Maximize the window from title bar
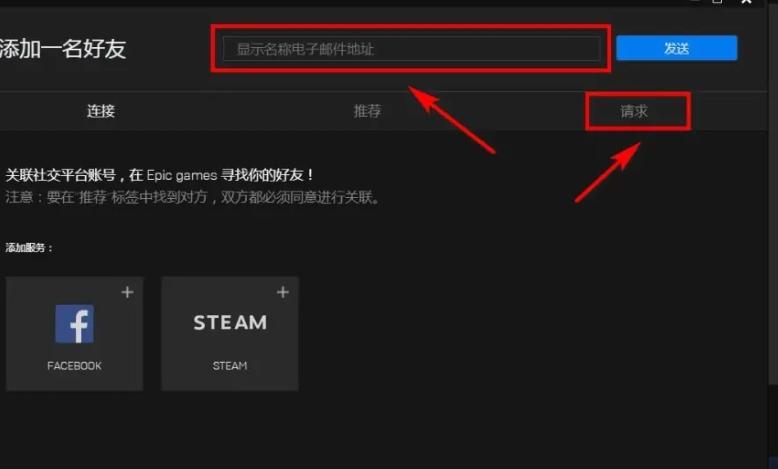 click(717, 2)
